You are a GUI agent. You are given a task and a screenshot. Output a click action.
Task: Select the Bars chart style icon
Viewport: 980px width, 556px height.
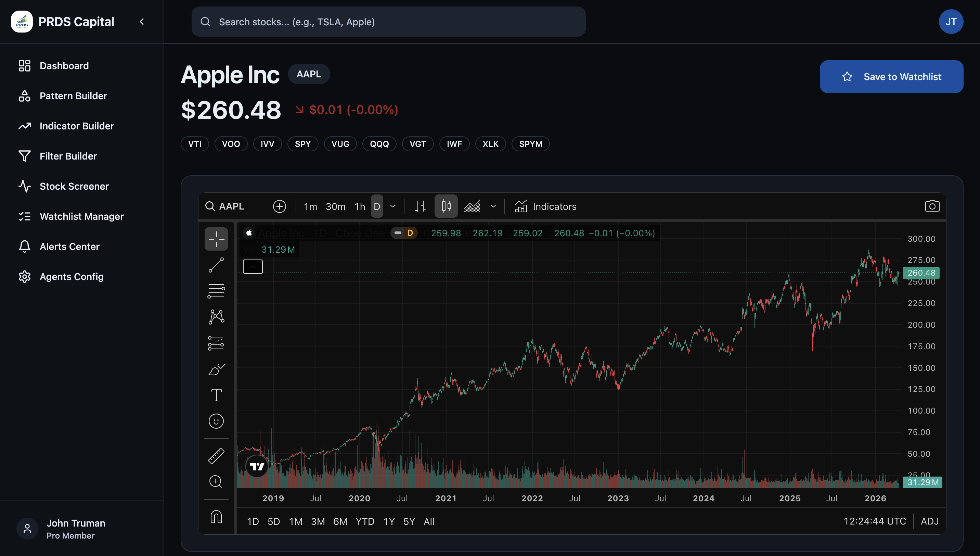point(420,206)
